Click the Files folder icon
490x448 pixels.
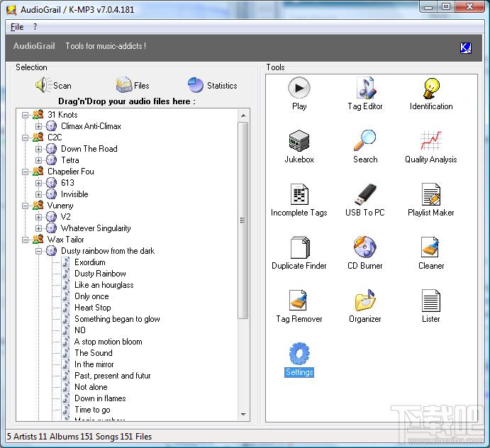point(124,84)
